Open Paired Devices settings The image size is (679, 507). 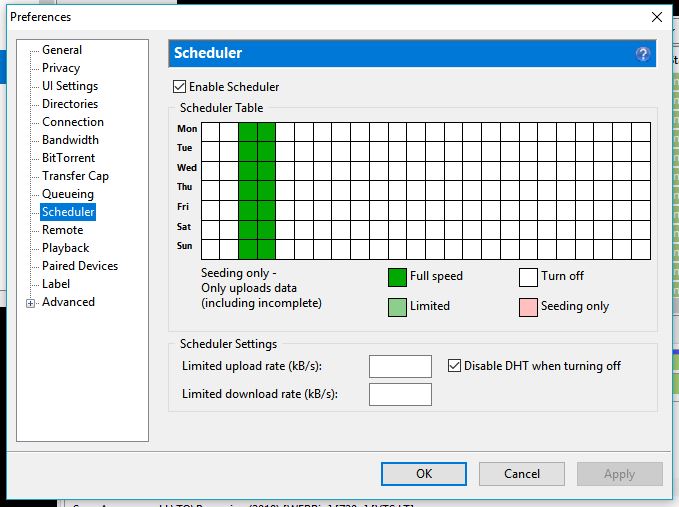[x=80, y=266]
